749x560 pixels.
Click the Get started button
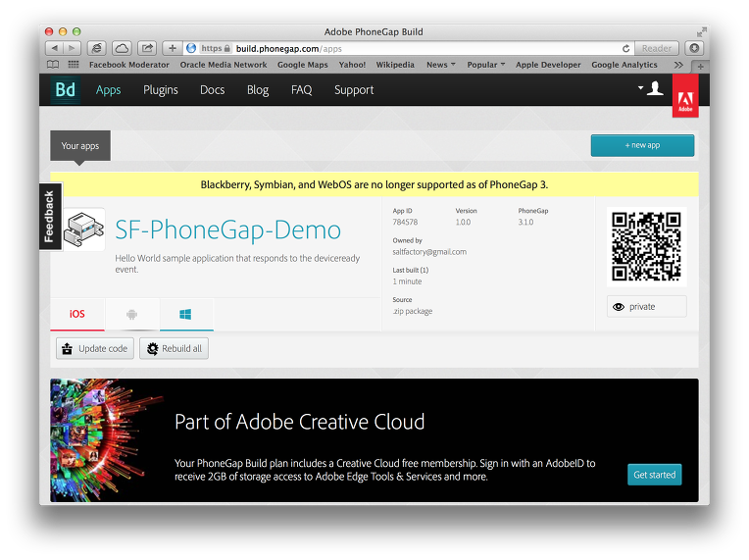point(655,475)
